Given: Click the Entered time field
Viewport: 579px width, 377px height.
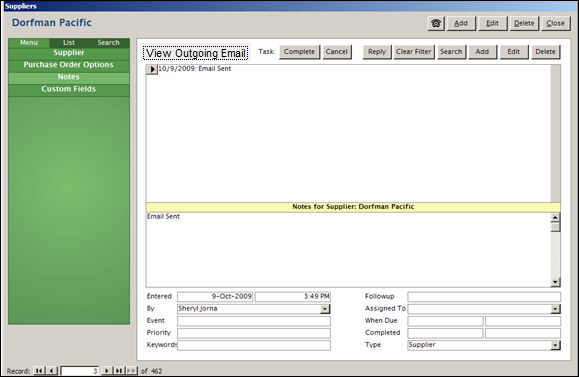Looking at the screenshot, I should tap(293, 297).
